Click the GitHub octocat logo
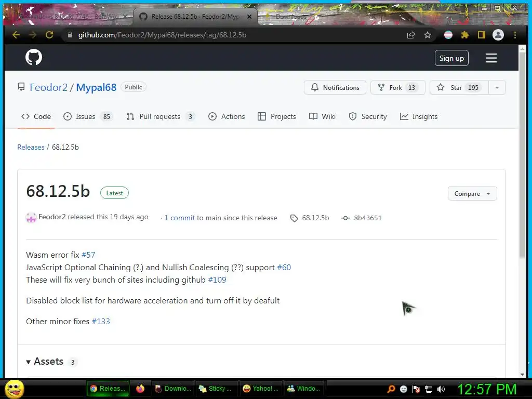This screenshot has height=399, width=532. pyautogui.click(x=34, y=57)
